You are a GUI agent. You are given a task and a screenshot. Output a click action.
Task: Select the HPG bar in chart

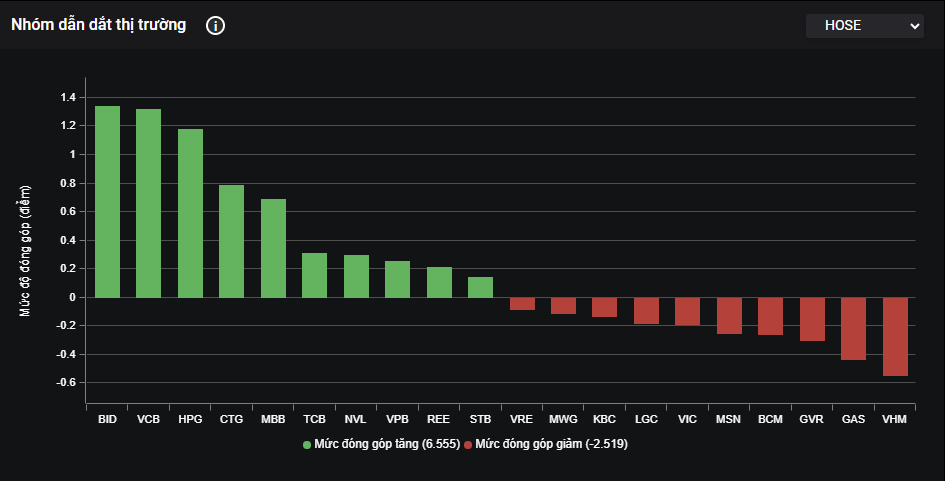point(190,213)
